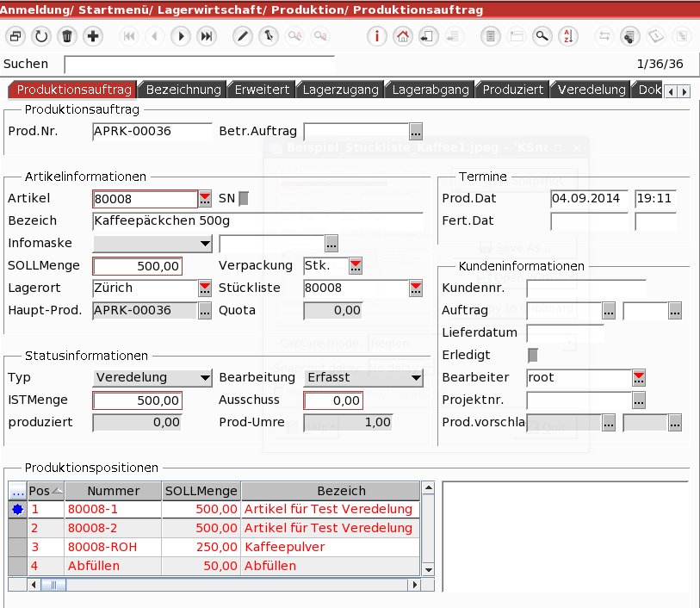Image resolution: width=700 pixels, height=608 pixels.
Task: Click the overlapping windows toolbar icon
Action: (x=15, y=36)
